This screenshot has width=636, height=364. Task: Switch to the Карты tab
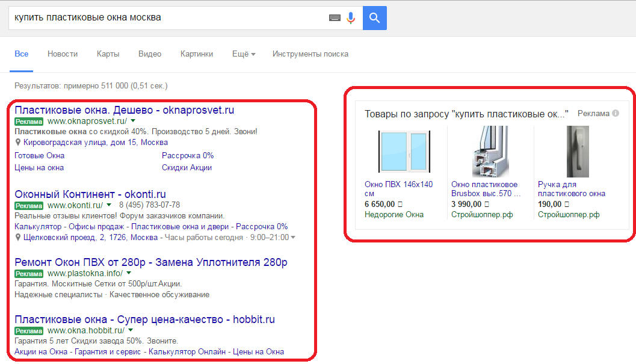click(x=108, y=54)
